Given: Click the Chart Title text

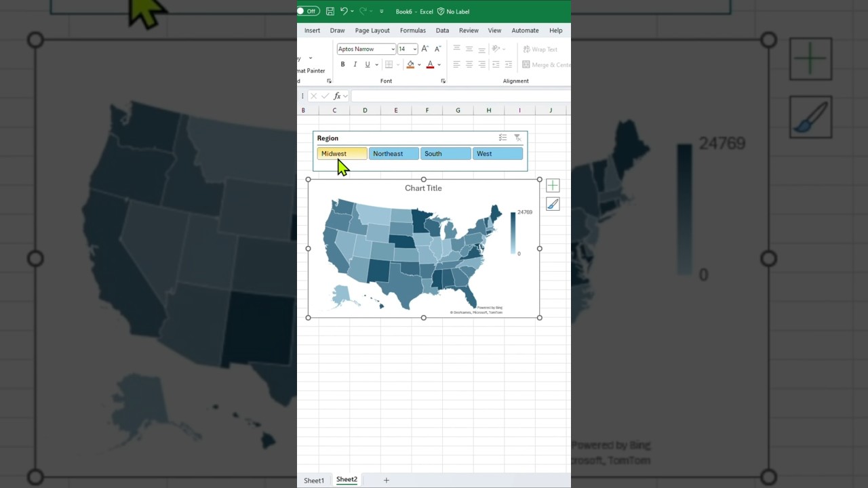Looking at the screenshot, I should point(423,188).
